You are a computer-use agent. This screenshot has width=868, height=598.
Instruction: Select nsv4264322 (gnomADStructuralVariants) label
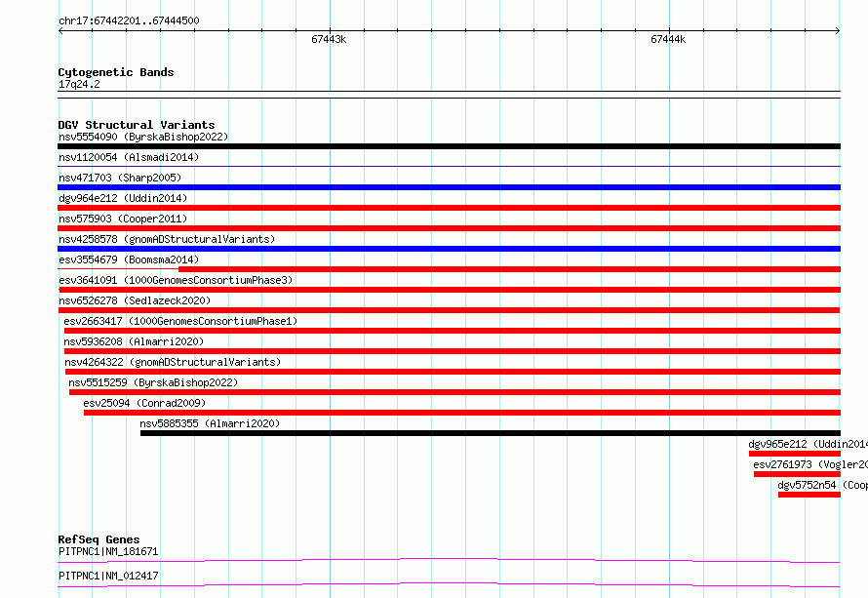[173, 362]
